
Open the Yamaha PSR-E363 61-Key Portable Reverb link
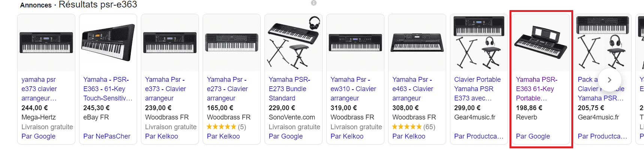(x=536, y=89)
